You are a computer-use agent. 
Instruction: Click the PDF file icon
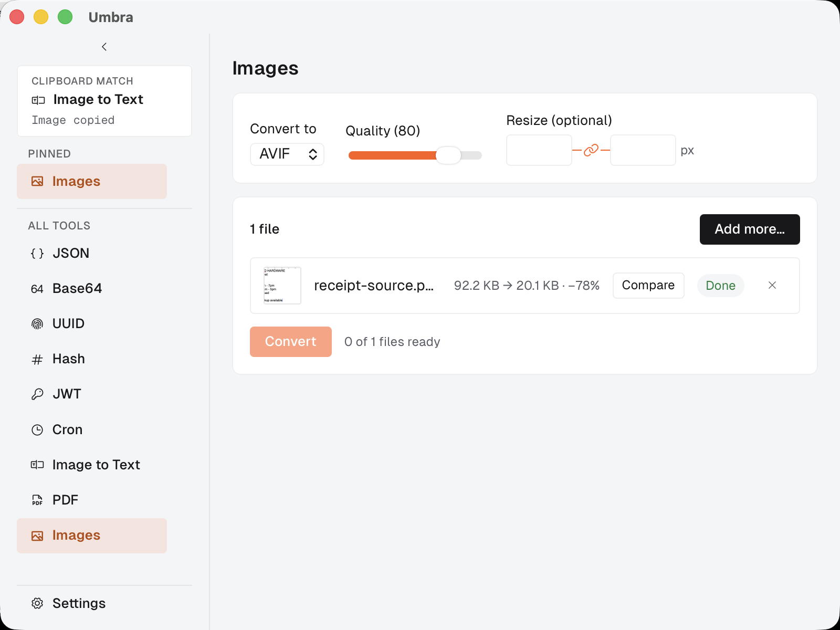[x=37, y=500]
